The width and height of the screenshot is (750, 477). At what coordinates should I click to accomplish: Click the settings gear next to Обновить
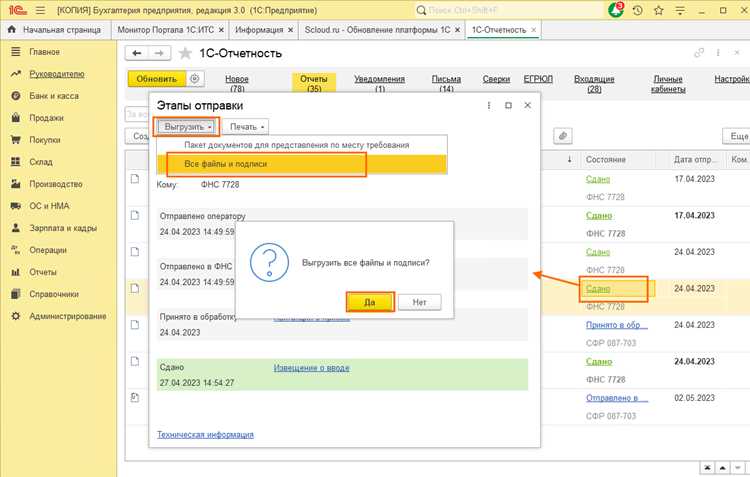click(195, 78)
